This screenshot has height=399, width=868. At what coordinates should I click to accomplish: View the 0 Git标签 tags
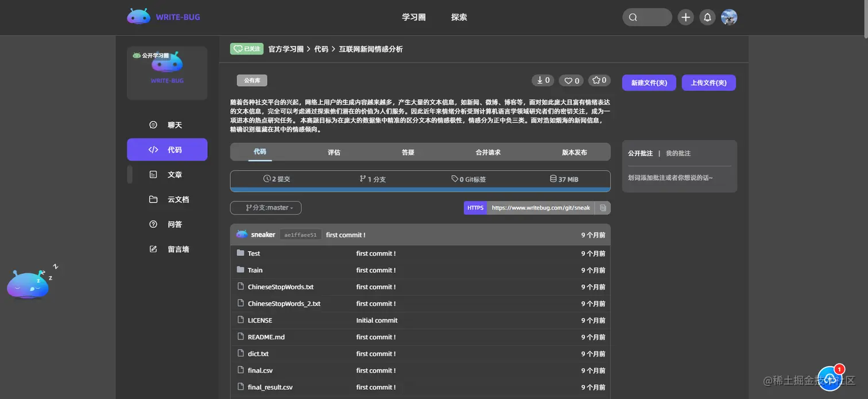pos(468,179)
